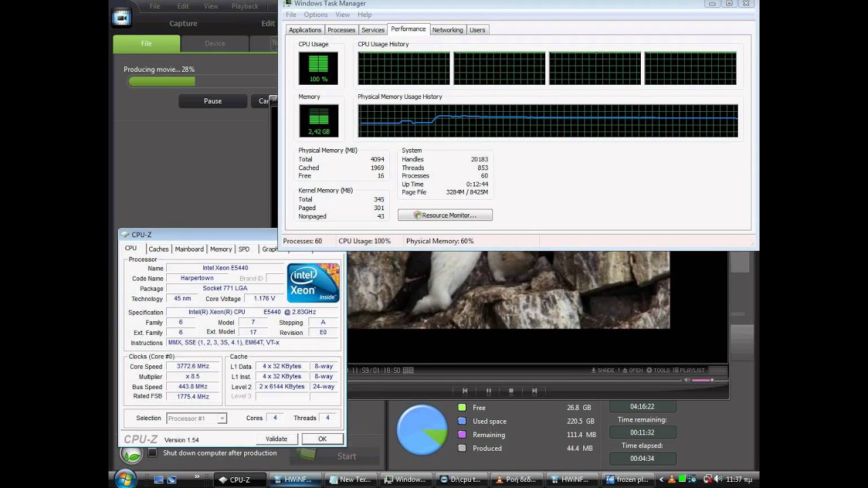Open Capture section in video editor
Viewport: 868px width, 488px height.
coord(183,23)
